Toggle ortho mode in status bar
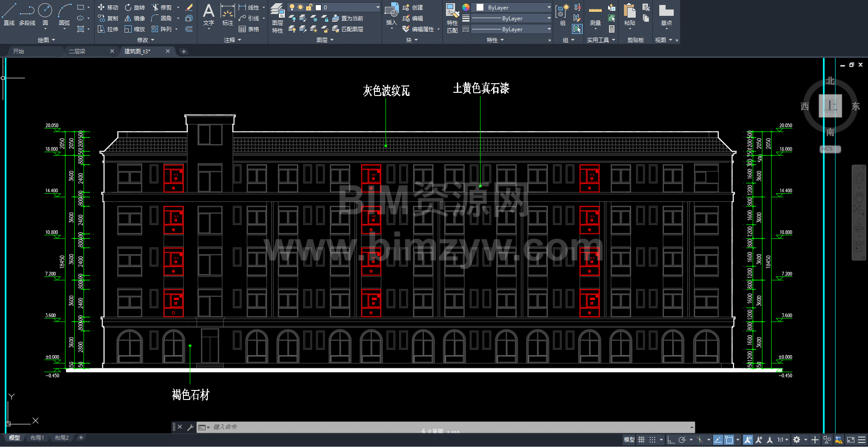868x447 pixels. coord(671,440)
